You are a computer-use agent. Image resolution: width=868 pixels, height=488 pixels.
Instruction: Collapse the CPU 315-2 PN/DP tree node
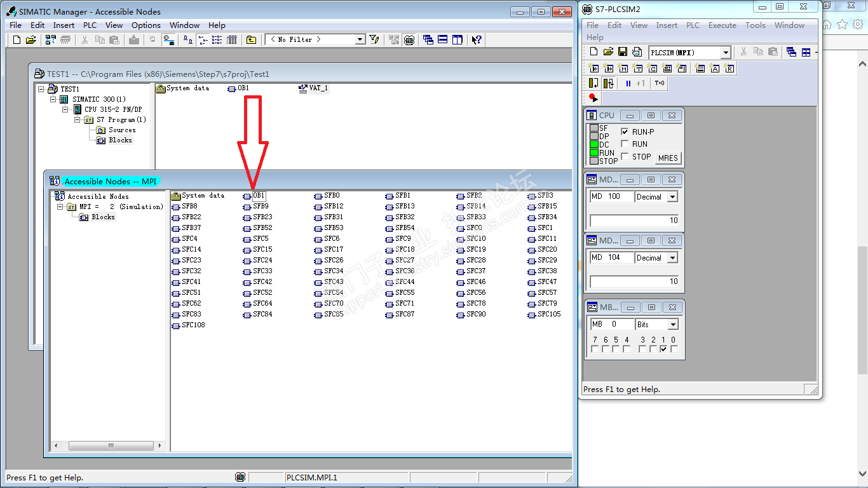click(x=65, y=109)
